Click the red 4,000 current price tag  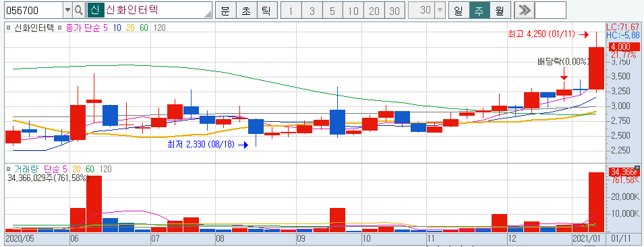(624, 47)
